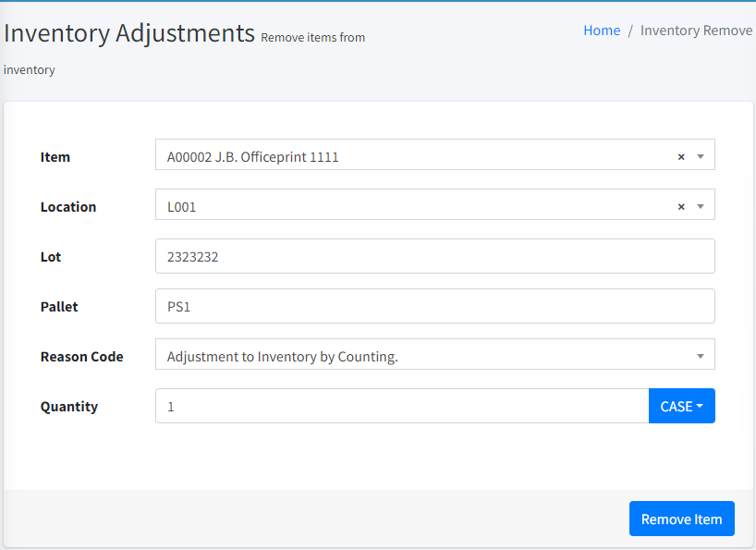Screen dimensions: 756x550
Task: Click the 'Adjustment to Inventory by Counting' text
Action: 283,357
